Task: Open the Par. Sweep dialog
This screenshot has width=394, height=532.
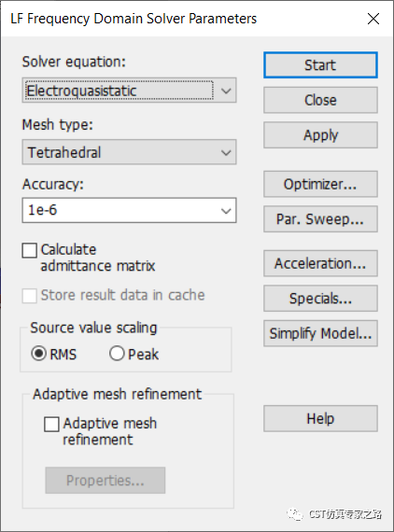Action: tap(320, 219)
